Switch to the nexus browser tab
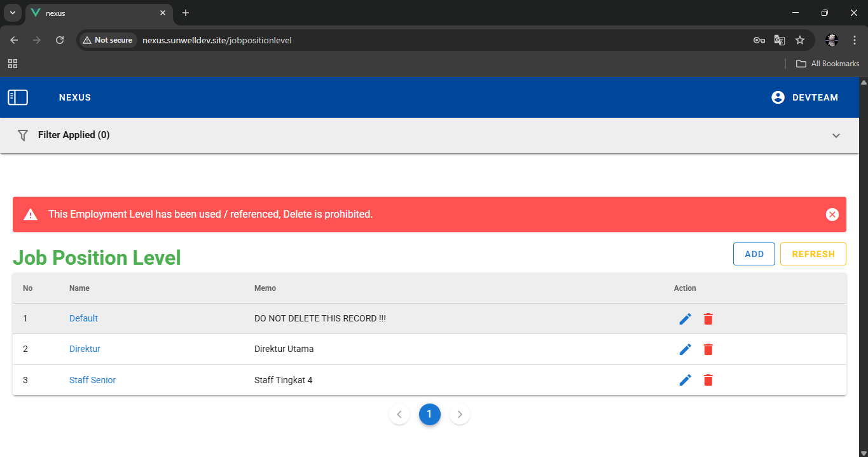The image size is (868, 457). (x=95, y=13)
